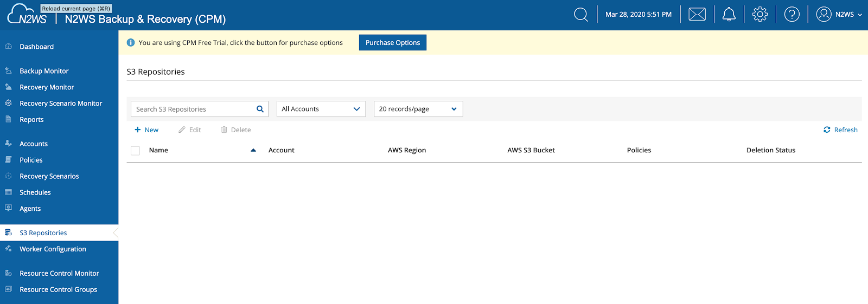Viewport: 868px width, 304px height.
Task: Toggle the select-all checkbox in table header
Action: (136, 151)
